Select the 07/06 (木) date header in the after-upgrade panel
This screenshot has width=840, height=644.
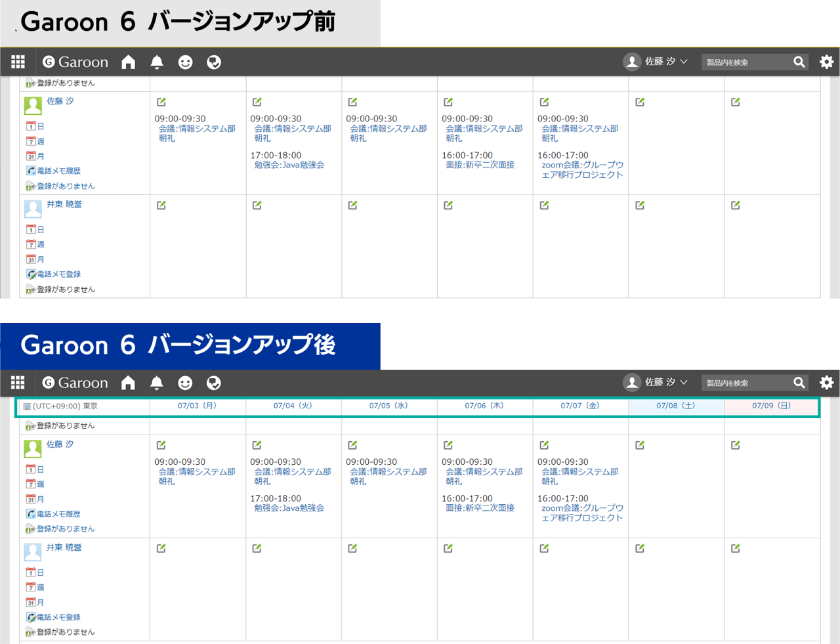click(484, 406)
